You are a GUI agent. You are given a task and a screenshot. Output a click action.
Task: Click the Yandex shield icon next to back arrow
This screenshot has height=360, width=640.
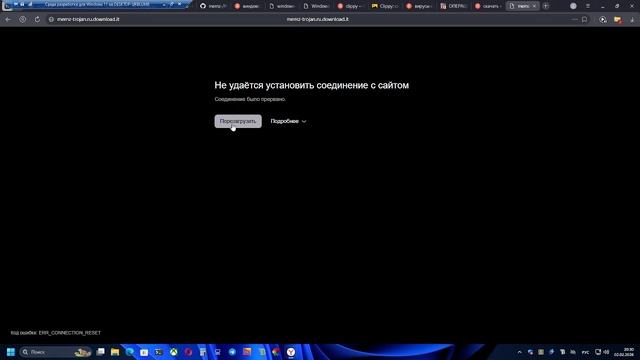pos(22,19)
